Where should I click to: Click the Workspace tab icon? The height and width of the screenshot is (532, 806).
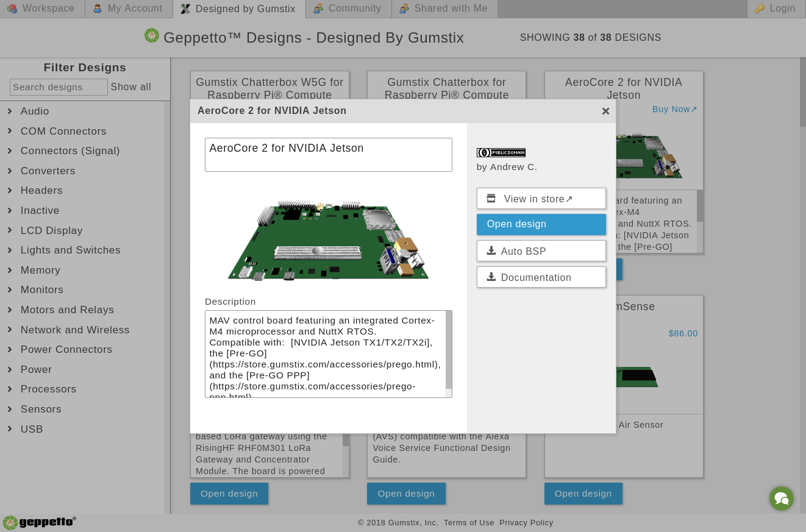coord(12,9)
